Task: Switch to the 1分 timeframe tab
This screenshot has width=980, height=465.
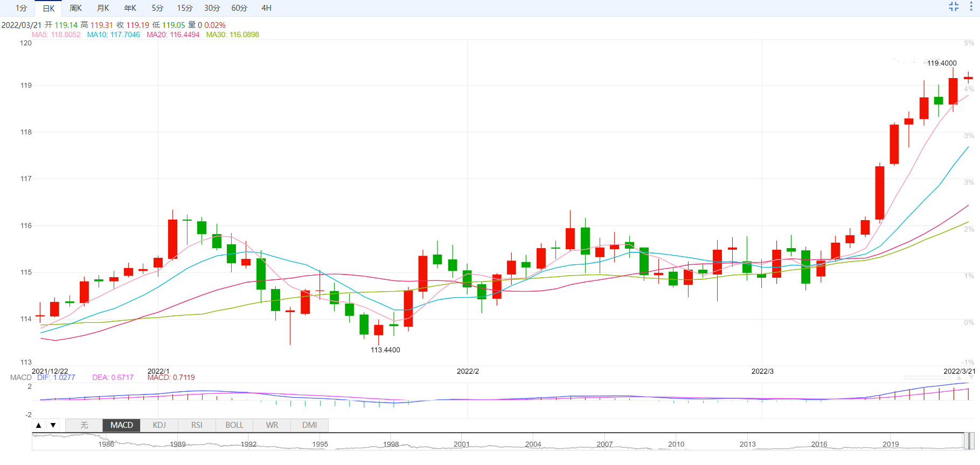Action: click(21, 8)
